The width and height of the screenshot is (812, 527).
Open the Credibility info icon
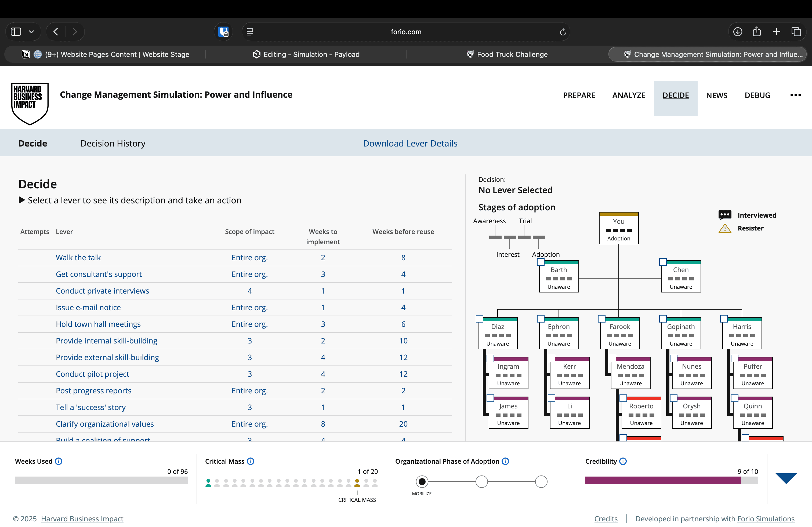tap(623, 461)
